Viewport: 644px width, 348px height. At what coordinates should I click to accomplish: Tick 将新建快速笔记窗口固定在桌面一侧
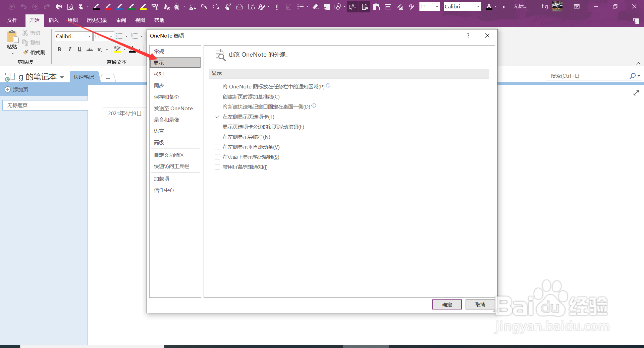(x=217, y=107)
